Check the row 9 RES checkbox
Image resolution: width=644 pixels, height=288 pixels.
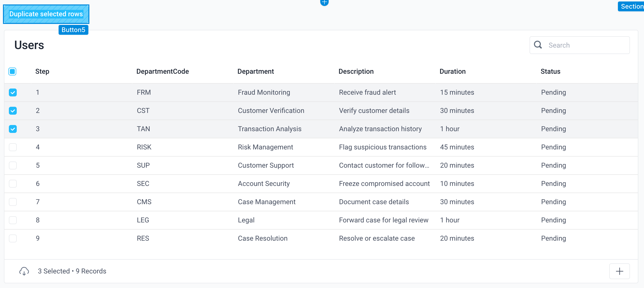pyautogui.click(x=13, y=238)
